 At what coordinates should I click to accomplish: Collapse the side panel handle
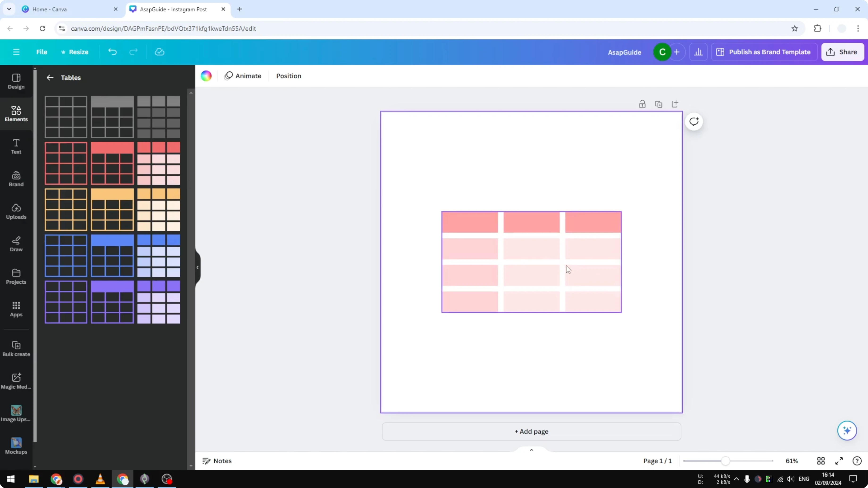[197, 267]
